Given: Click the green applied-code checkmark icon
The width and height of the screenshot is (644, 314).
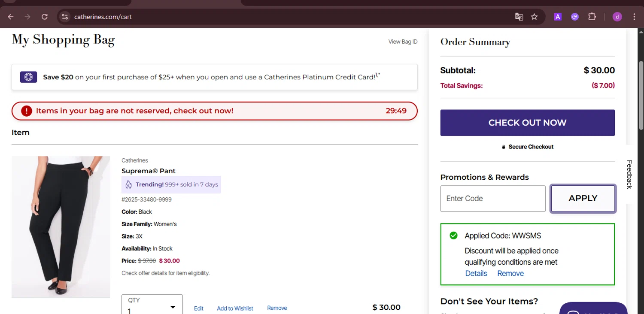Looking at the screenshot, I should click(453, 235).
